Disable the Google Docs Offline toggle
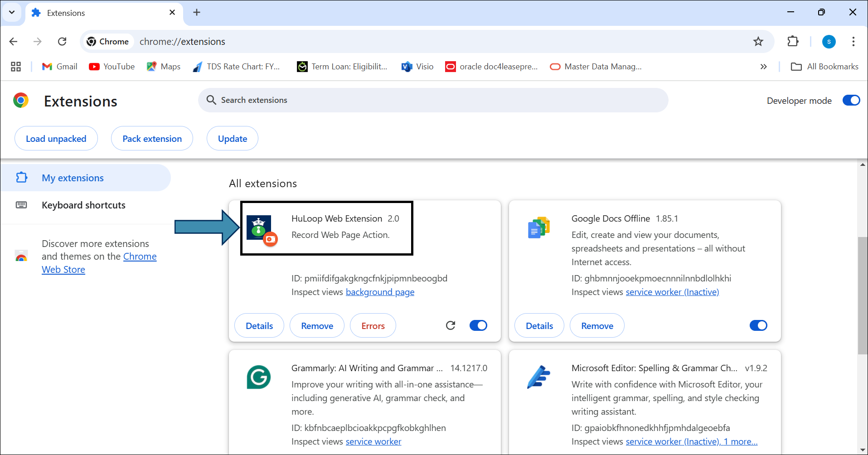Screen dimensions: 868x455 [x=758, y=325]
